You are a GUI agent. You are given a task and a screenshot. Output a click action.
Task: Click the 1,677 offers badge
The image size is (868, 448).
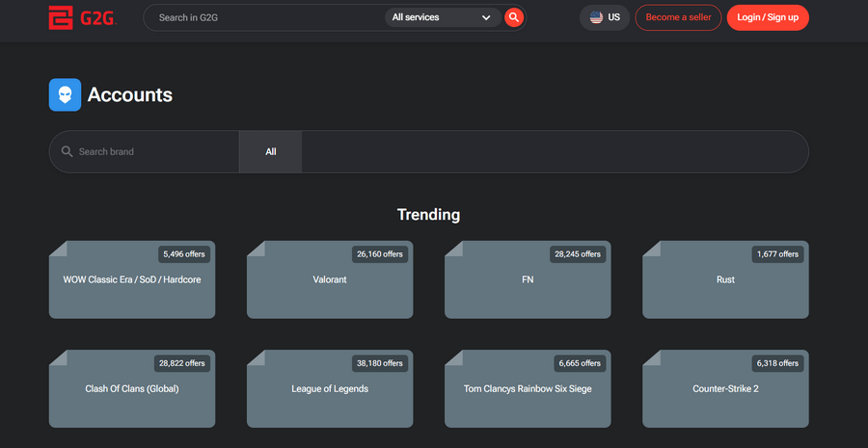point(777,254)
